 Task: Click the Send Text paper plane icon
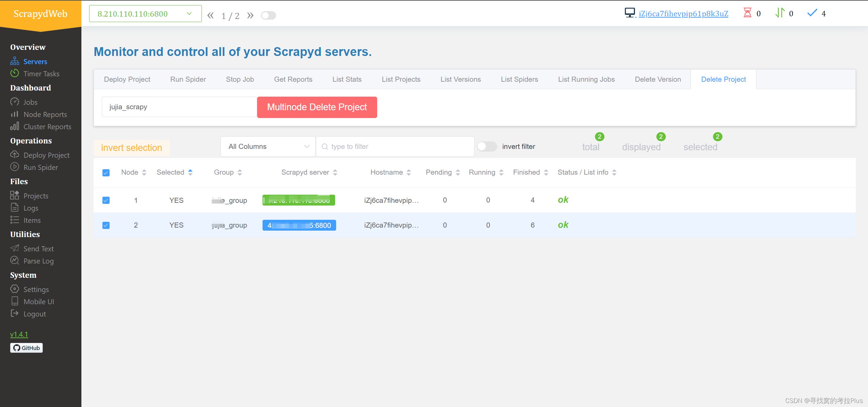tap(14, 248)
